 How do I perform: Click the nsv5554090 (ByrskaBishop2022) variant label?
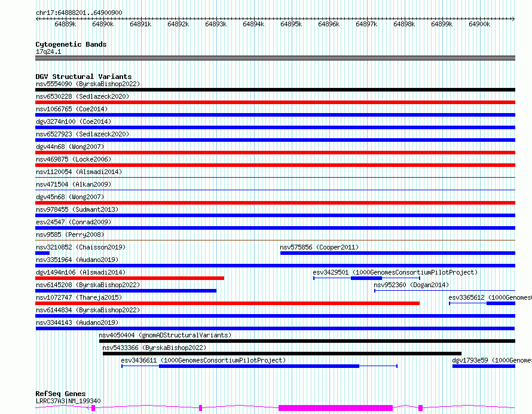pyautogui.click(x=88, y=84)
